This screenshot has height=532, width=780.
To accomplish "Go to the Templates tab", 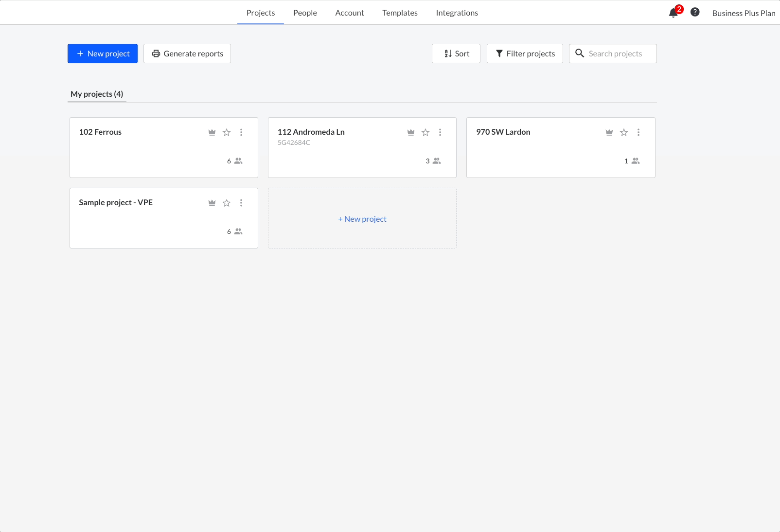I will (400, 13).
